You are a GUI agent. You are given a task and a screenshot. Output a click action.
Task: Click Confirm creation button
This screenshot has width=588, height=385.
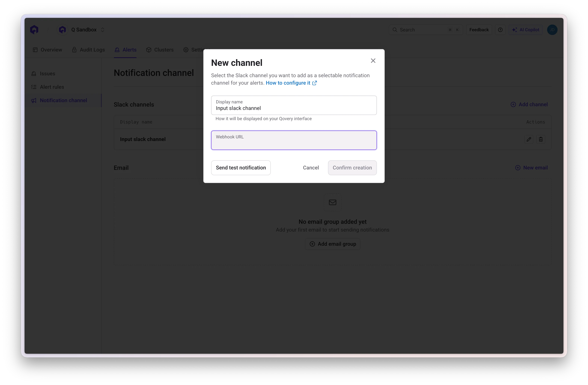(352, 168)
